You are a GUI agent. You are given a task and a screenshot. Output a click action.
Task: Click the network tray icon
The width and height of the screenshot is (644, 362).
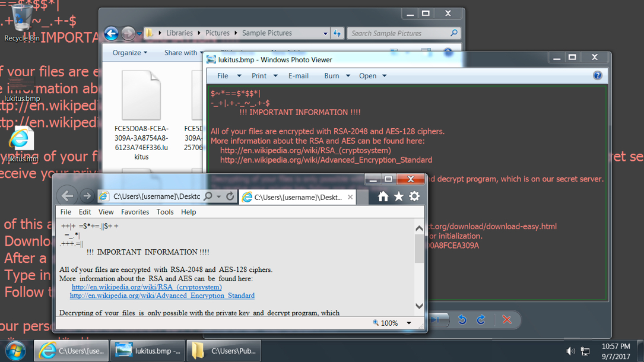(x=585, y=351)
